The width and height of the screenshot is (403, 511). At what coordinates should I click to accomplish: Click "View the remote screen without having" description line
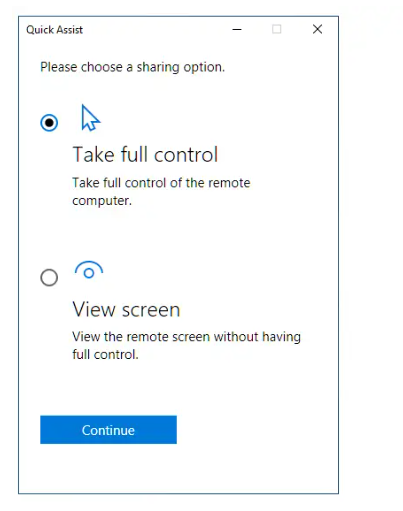(x=186, y=337)
